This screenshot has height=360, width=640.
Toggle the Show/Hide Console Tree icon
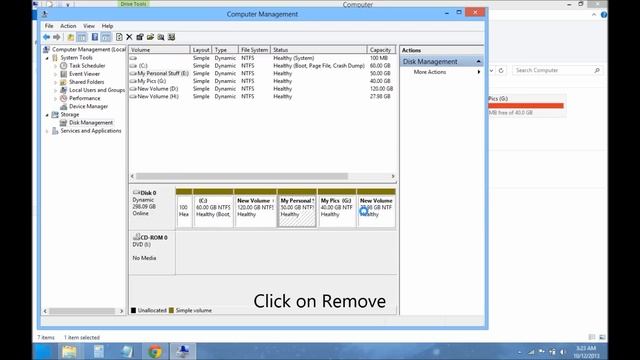pyautogui.click(x=82, y=37)
